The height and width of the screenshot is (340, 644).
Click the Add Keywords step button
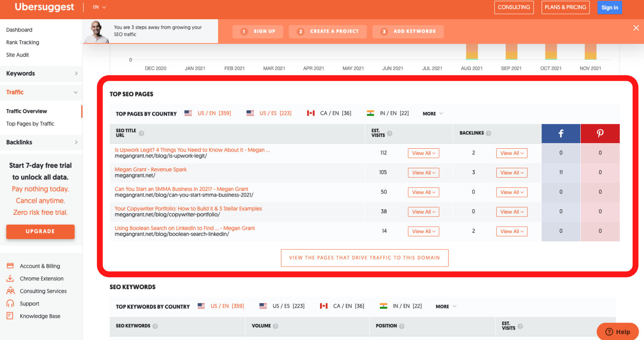[x=408, y=32]
